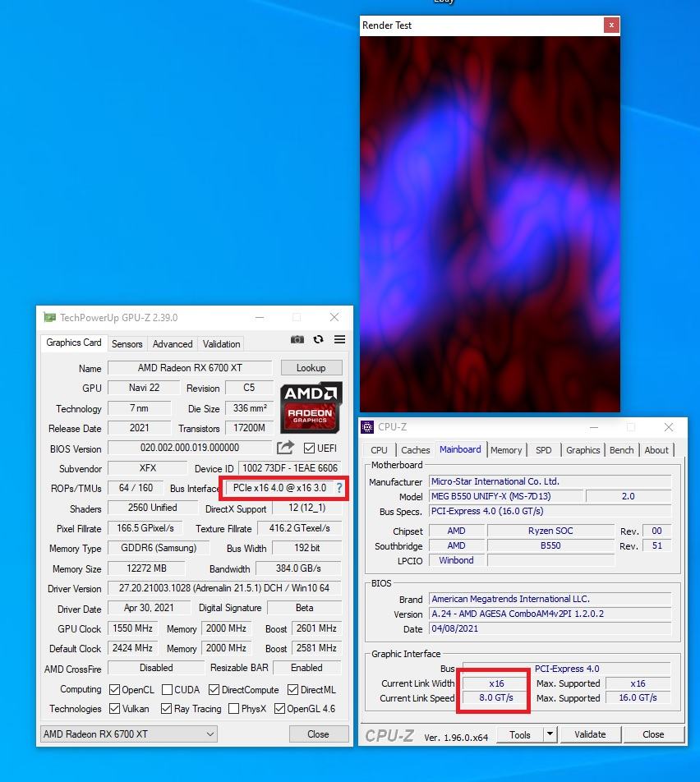700x782 pixels.
Task: Click the Device ID value 1002 73DF - 1EAE 6606
Action: 290,468
